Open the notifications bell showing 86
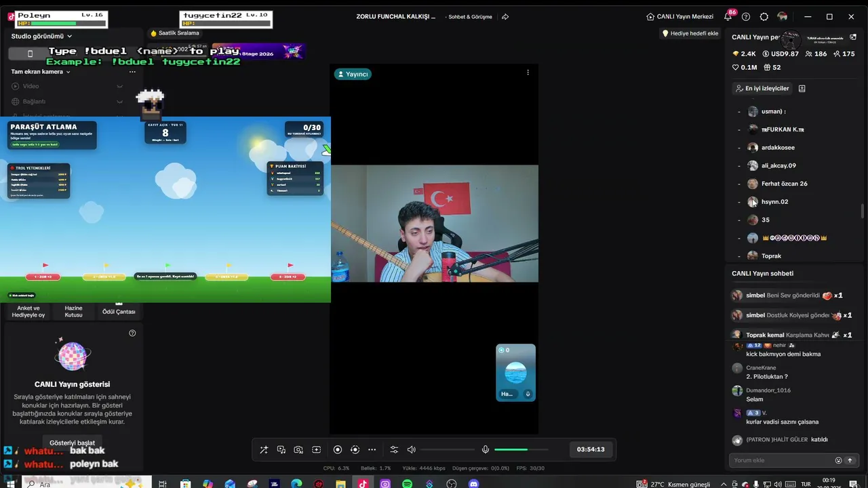This screenshot has width=868, height=488. coord(728,16)
